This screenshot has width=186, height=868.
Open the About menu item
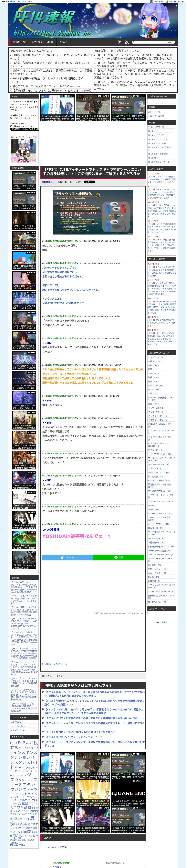pos(63,42)
